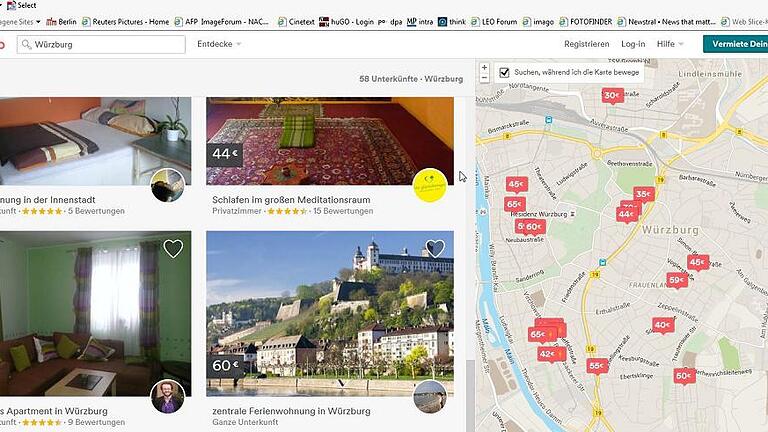Open the host avatar on the zentrale Ferienwohnung listing

coord(430,396)
